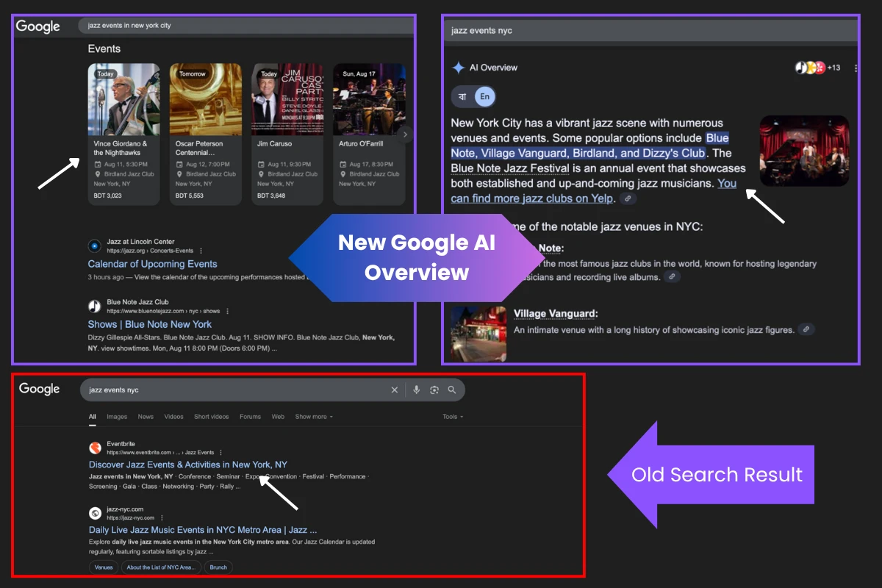
Task: Switch to the Web tab
Action: coord(278,417)
